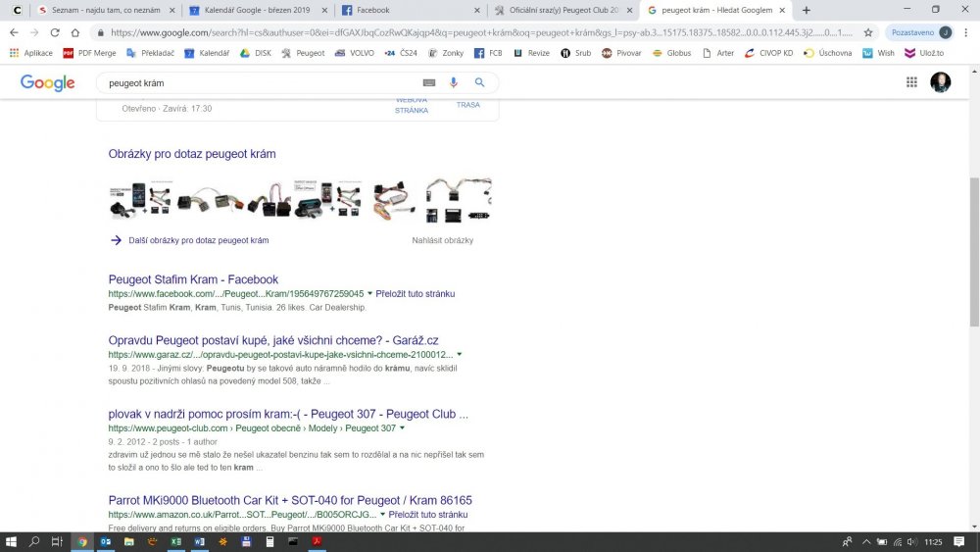Open Aplikace apps shortcut in bookmarks bar
Screen dimensions: 980x552
[x=31, y=53]
